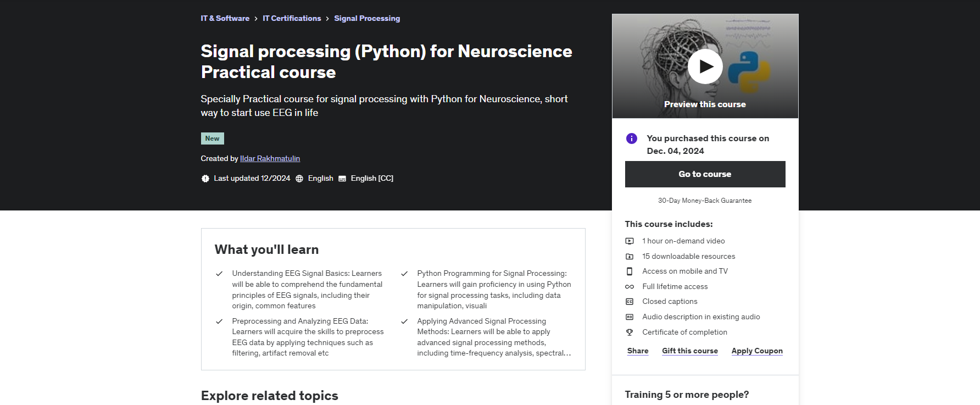Click the on-demand video icon

[630, 241]
